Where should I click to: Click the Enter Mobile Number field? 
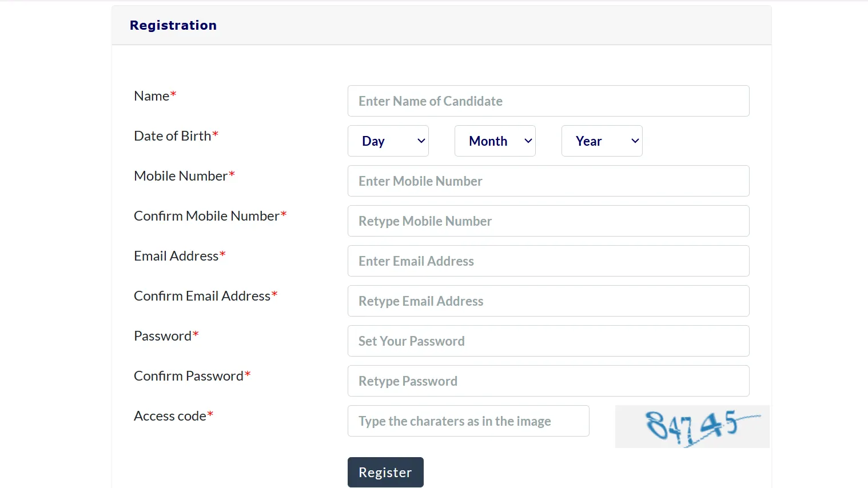pyautogui.click(x=548, y=181)
